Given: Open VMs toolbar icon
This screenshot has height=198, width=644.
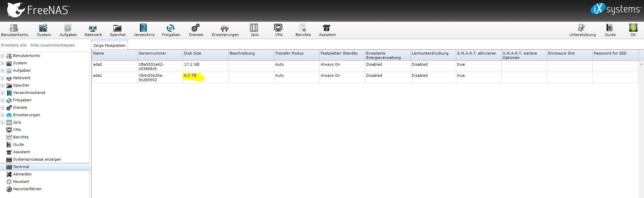Looking at the screenshot, I should (279, 30).
